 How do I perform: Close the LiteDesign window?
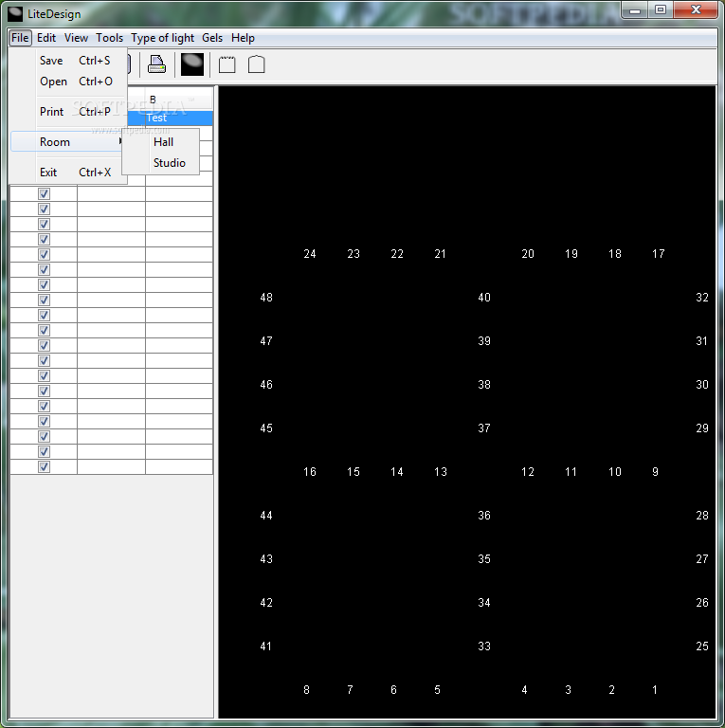pos(696,10)
